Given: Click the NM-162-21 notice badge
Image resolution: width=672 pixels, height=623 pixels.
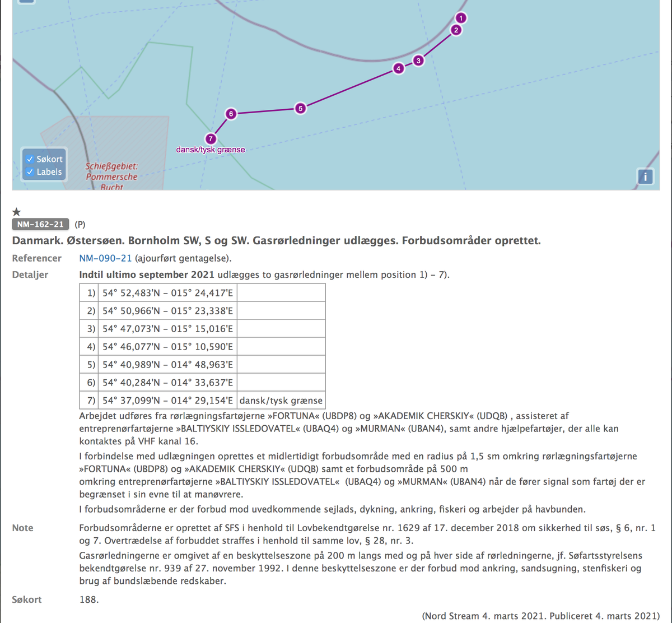Looking at the screenshot, I should click(40, 225).
